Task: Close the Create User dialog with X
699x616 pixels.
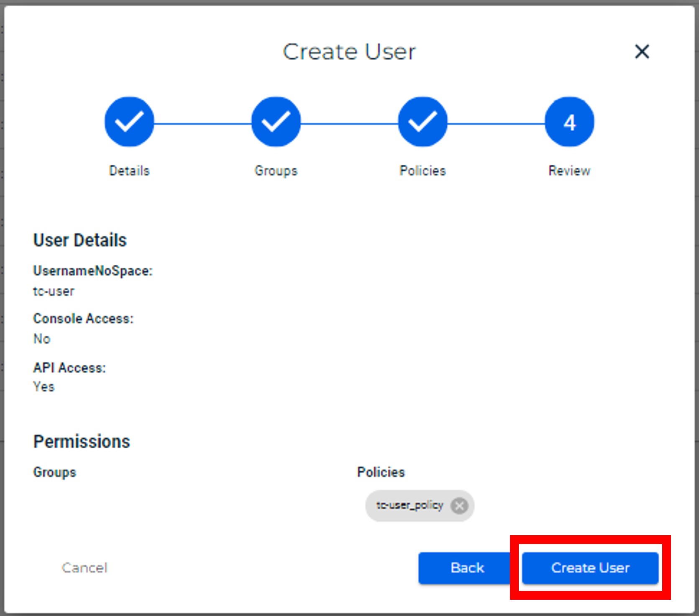Action: click(x=642, y=52)
